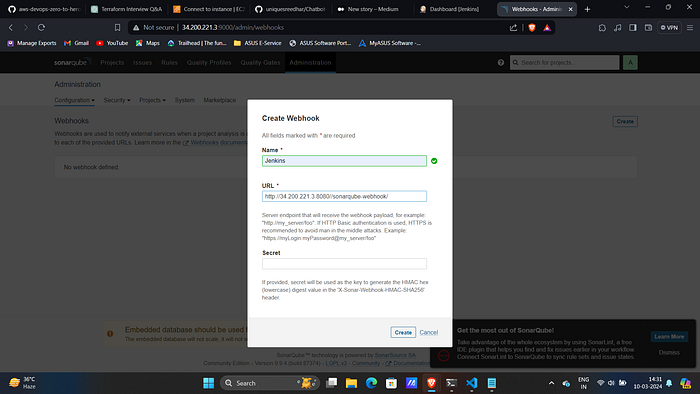Open the notifications bell

tap(669, 383)
